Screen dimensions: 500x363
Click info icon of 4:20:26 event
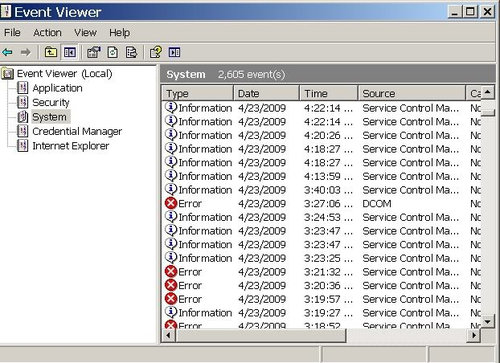click(171, 134)
